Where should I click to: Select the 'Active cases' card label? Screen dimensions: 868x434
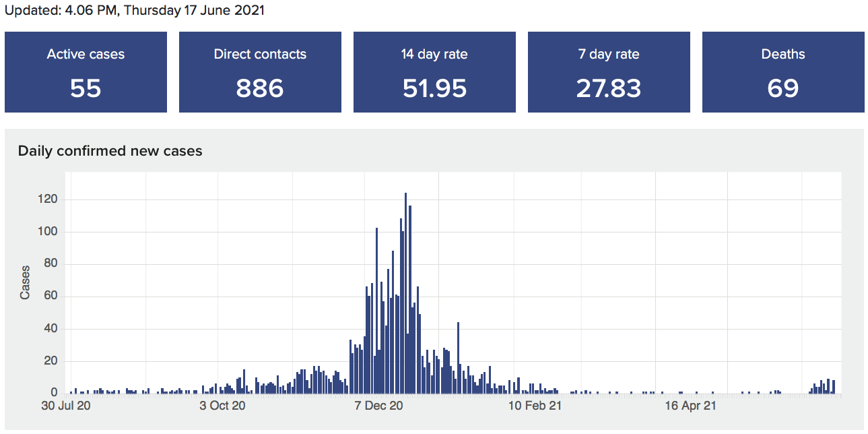pos(86,55)
